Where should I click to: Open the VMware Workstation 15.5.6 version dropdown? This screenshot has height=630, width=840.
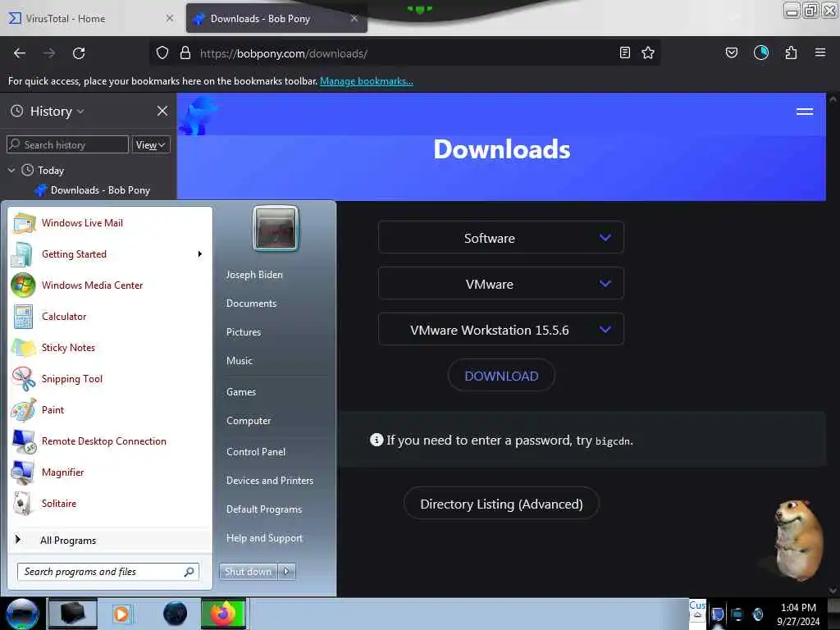(501, 330)
